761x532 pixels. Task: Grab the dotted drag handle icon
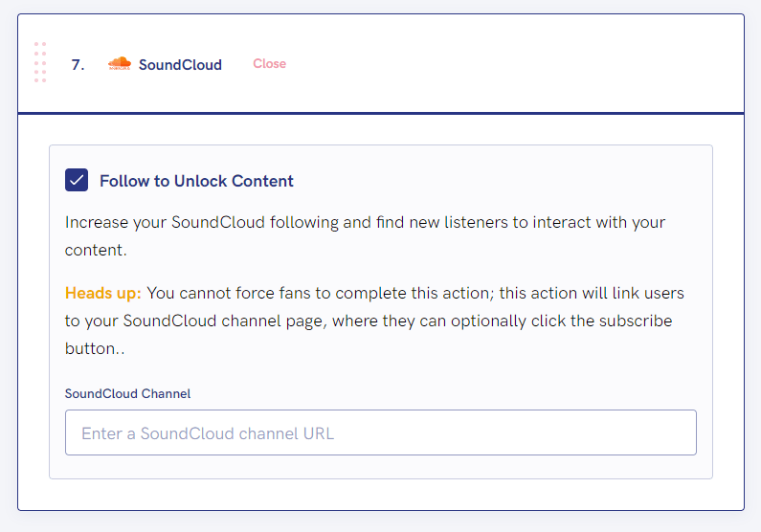pyautogui.click(x=40, y=62)
